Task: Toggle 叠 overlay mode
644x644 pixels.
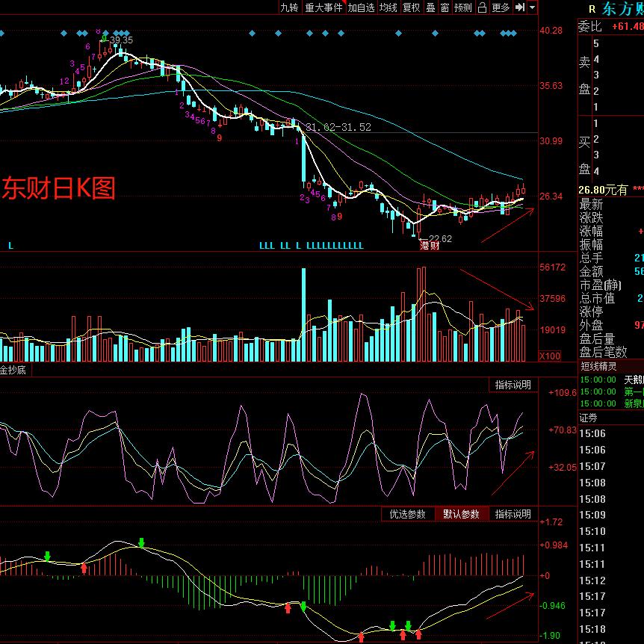Action: point(430,7)
